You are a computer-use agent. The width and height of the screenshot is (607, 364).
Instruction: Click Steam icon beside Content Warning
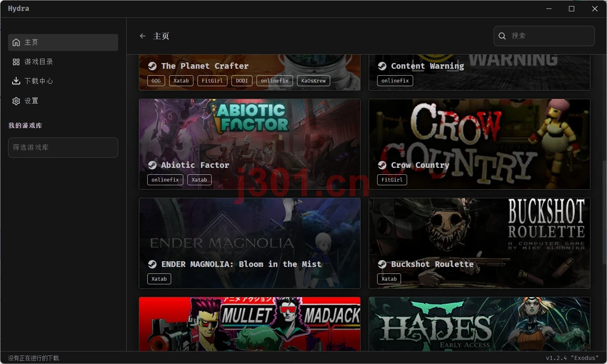tap(382, 66)
